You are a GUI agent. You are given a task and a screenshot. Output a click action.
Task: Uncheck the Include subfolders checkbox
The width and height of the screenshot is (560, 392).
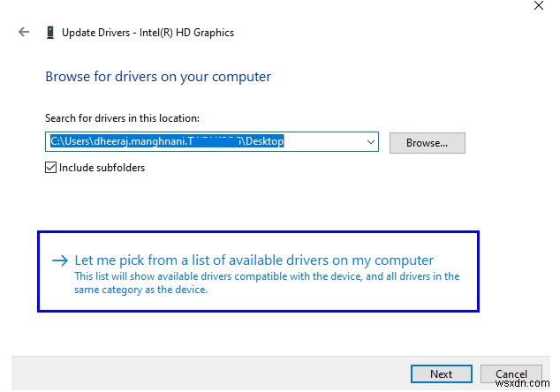(50, 168)
